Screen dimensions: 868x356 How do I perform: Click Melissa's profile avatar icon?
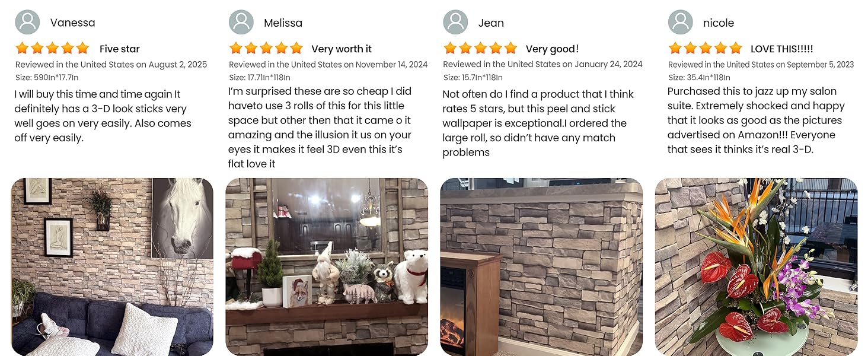click(x=241, y=23)
